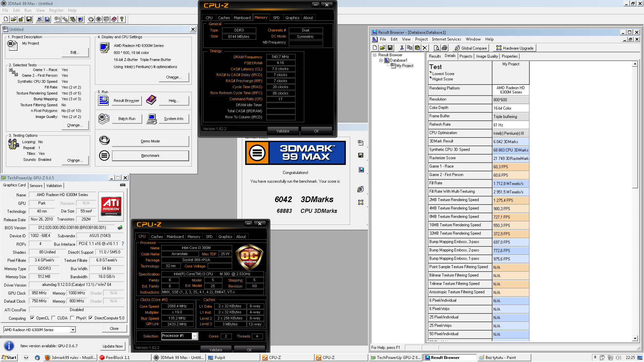644x362 pixels.
Task: Toggle OpenCL checkbox in GPU-Z
Action: pyautogui.click(x=32, y=318)
